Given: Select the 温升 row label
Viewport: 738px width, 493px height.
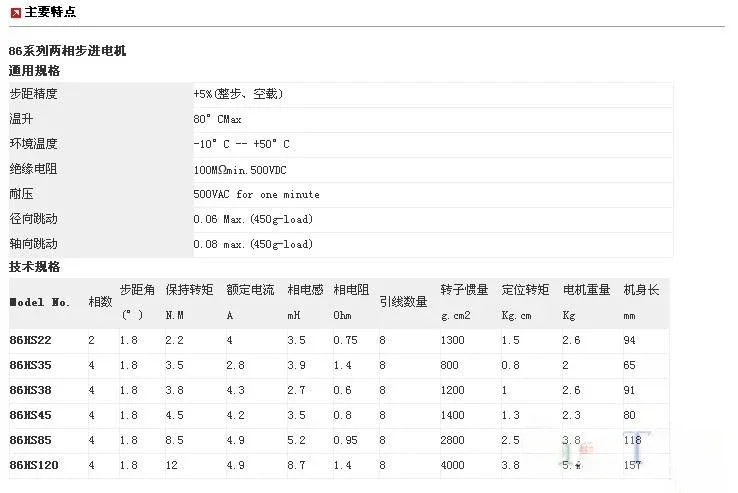Looking at the screenshot, I should 21,119.
